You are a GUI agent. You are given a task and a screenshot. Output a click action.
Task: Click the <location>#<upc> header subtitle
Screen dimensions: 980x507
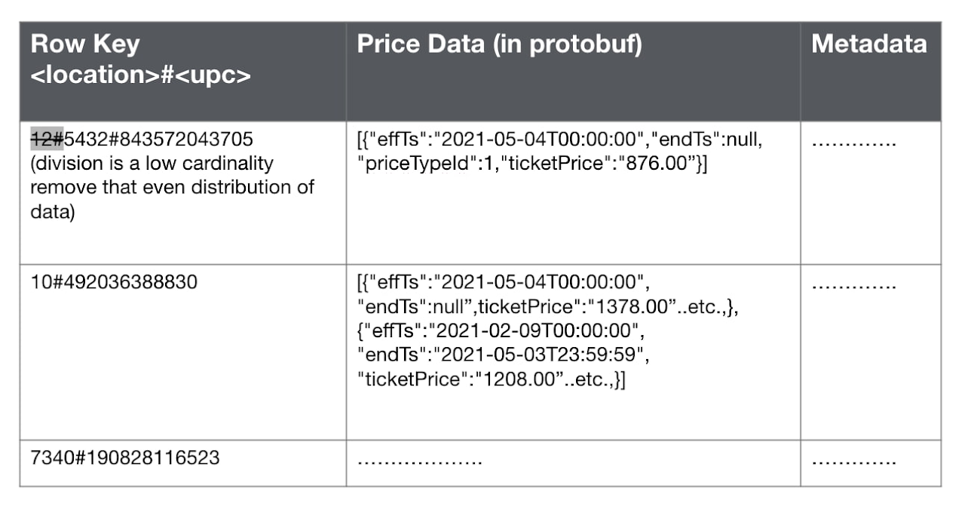(140, 76)
